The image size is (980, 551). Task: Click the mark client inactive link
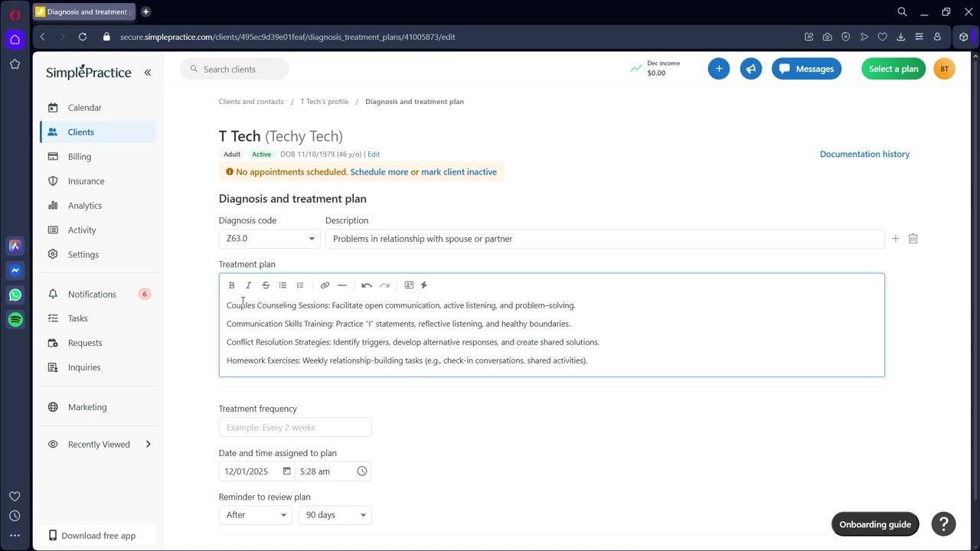pos(459,172)
